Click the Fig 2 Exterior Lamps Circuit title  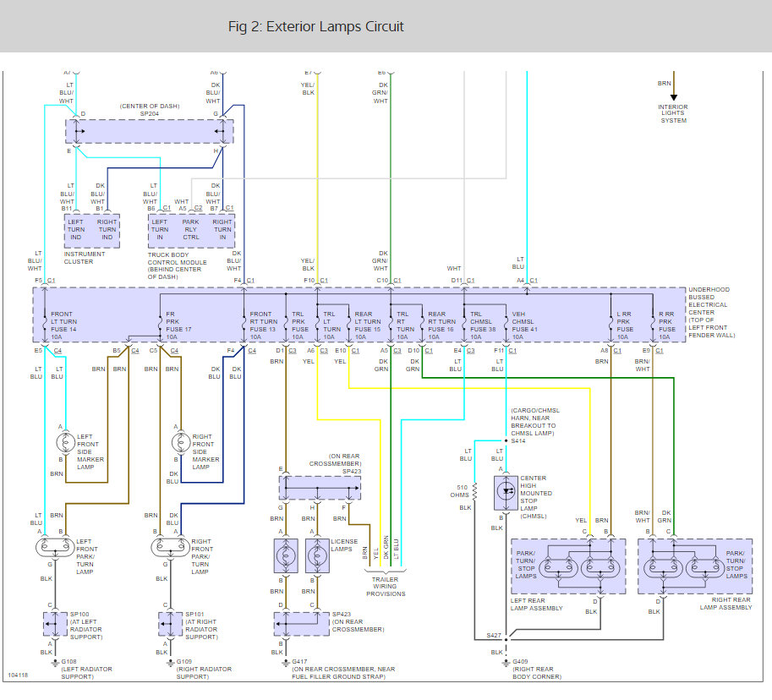[315, 26]
